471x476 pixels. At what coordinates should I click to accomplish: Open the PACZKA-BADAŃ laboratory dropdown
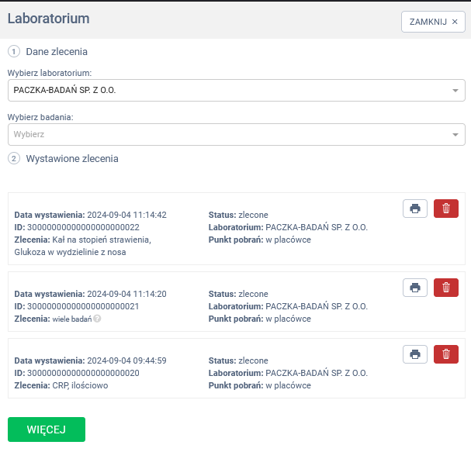225,90
